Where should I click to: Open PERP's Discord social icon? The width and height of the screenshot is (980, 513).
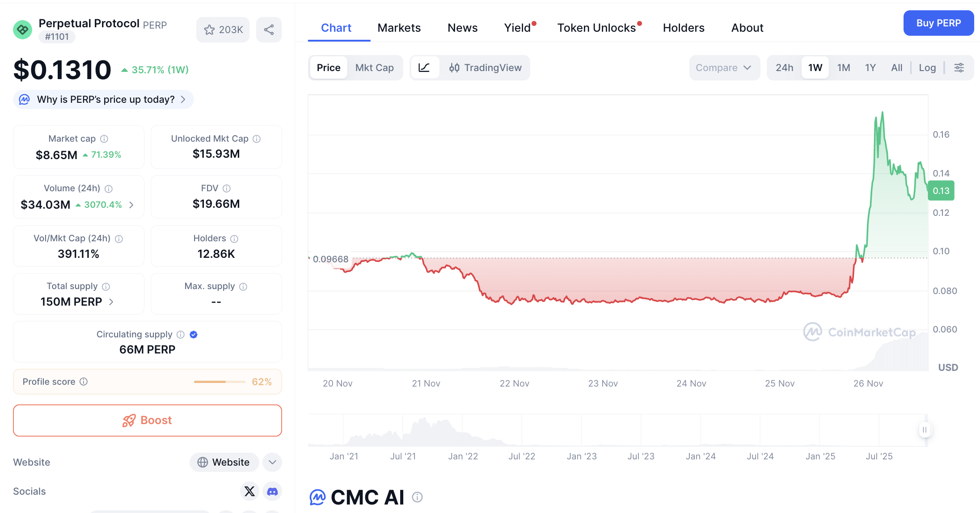[x=273, y=491]
